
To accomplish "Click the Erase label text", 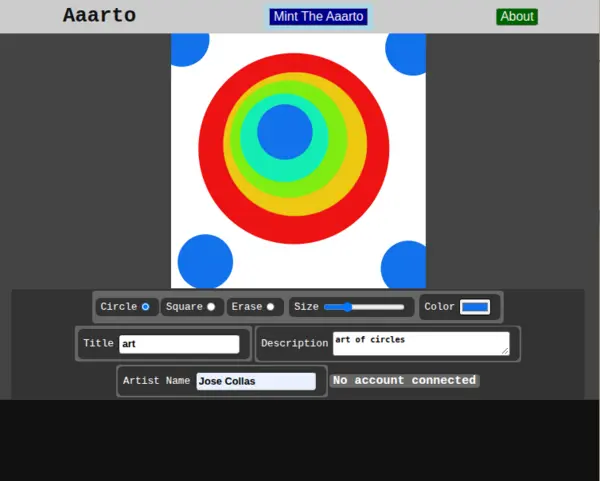I will [x=247, y=307].
